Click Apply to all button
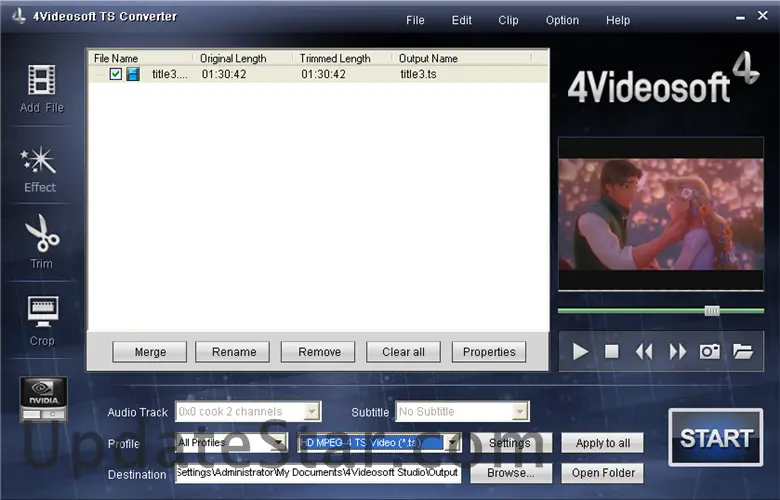Image resolution: width=780 pixels, height=500 pixels. point(602,443)
